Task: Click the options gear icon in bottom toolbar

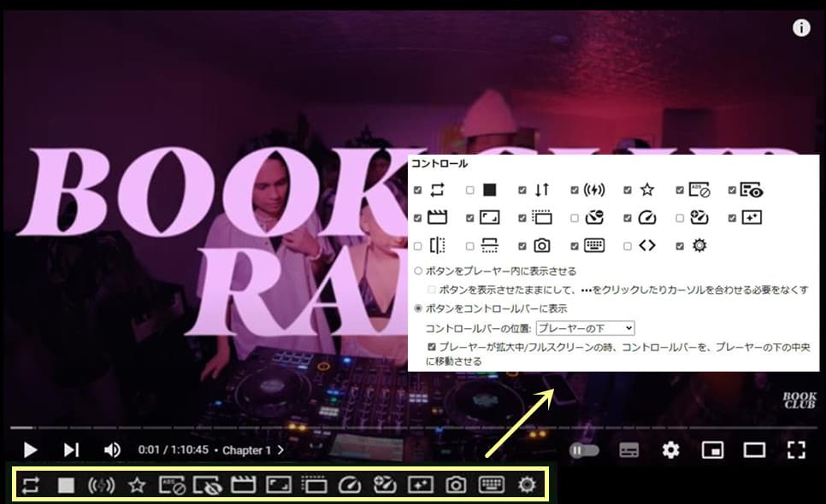Action: (527, 484)
